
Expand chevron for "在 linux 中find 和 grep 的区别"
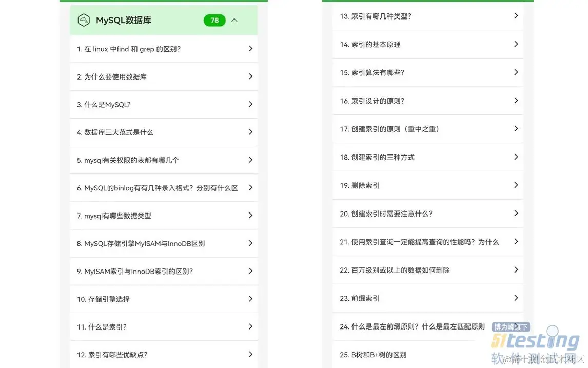[250, 49]
